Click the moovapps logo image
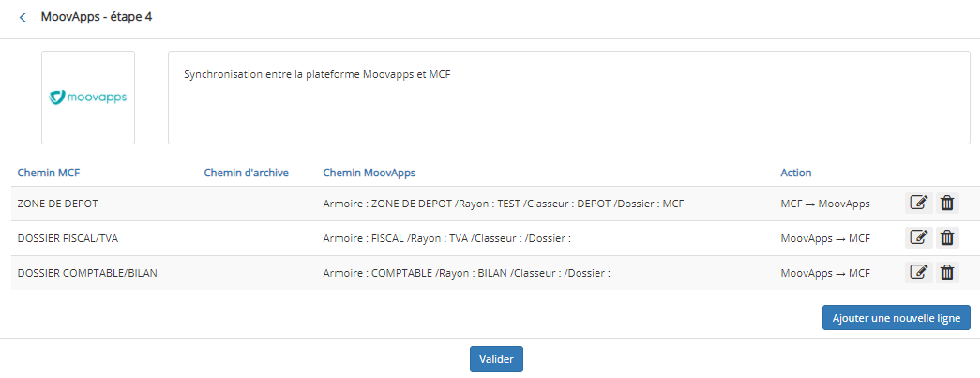The height and width of the screenshot is (378, 980). tap(88, 98)
